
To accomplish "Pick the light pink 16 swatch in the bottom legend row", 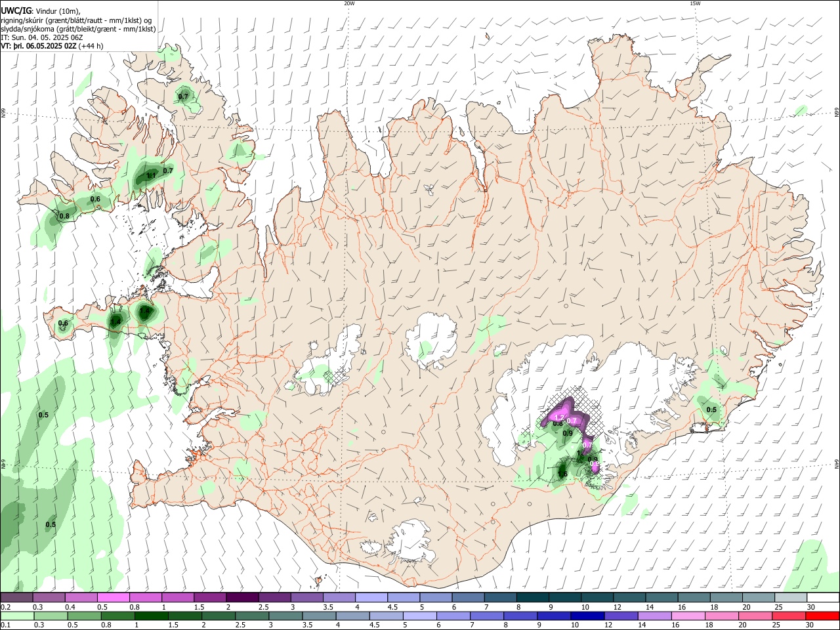I will [x=688, y=616].
